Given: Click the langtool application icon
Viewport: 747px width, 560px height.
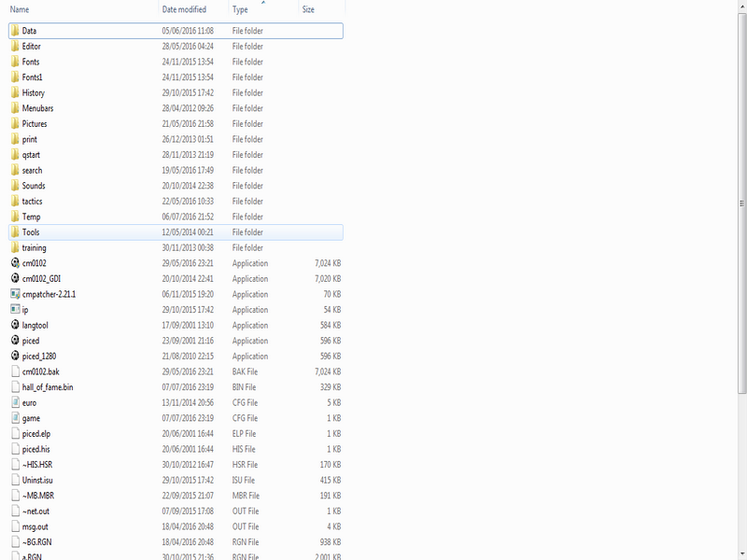Looking at the screenshot, I should point(15,325).
